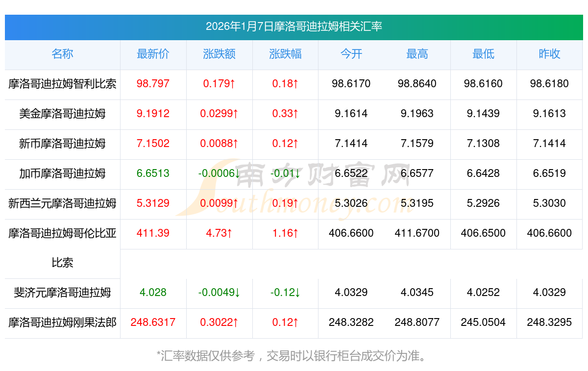This screenshot has height=371, width=588.
Task: Click the 斐济元摩洛哥迪拉姆 row name
Action: (62, 293)
